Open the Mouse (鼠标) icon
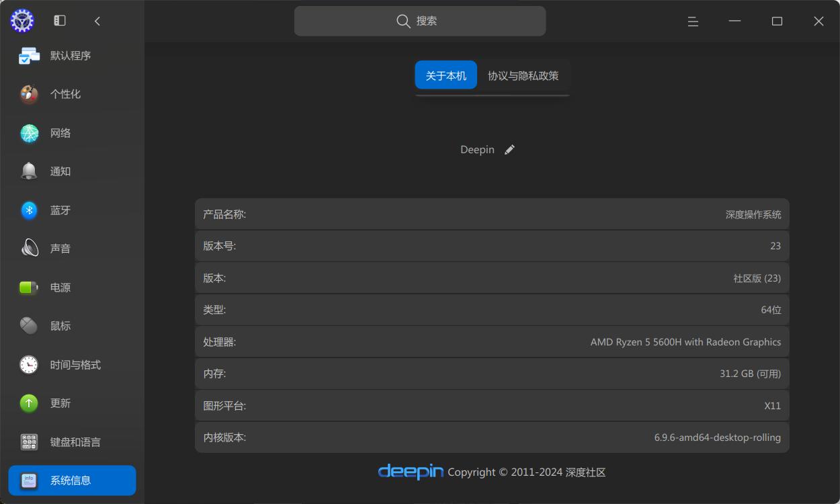Image resolution: width=840 pixels, height=504 pixels. tap(29, 326)
